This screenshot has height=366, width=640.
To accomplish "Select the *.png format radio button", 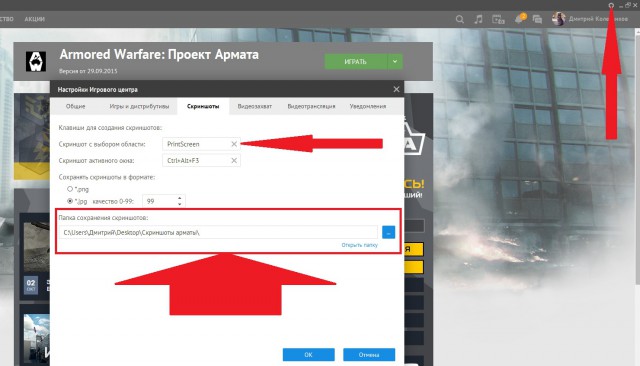I will 70,189.
